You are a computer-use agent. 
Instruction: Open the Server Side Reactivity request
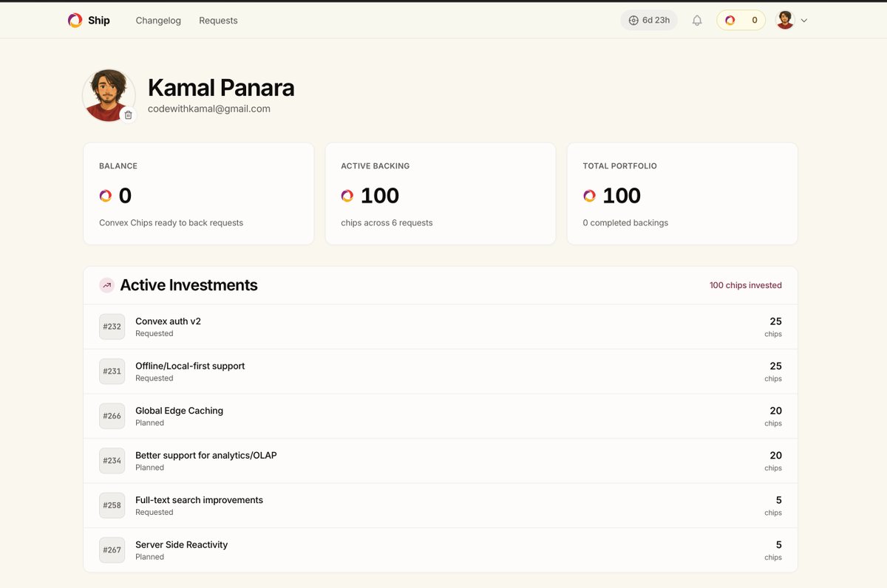click(x=441, y=550)
